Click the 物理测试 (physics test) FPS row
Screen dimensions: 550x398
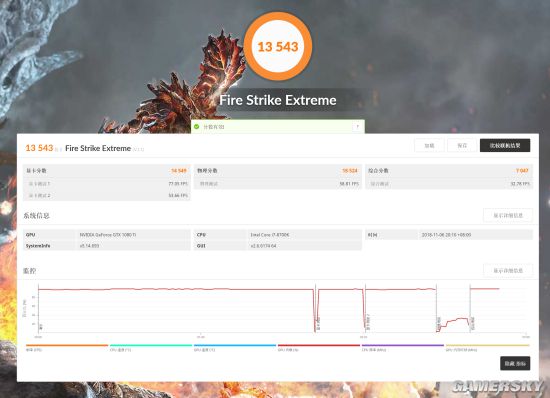[x=277, y=184]
